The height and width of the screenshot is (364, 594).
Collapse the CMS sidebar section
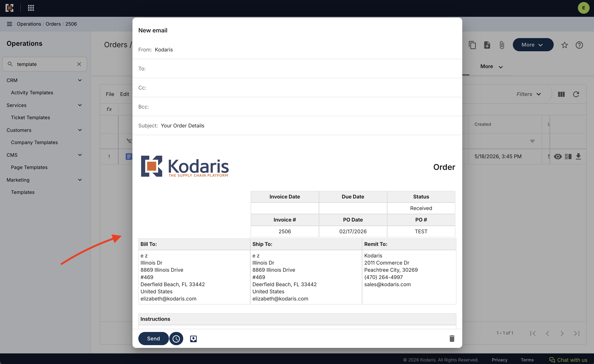click(x=80, y=155)
